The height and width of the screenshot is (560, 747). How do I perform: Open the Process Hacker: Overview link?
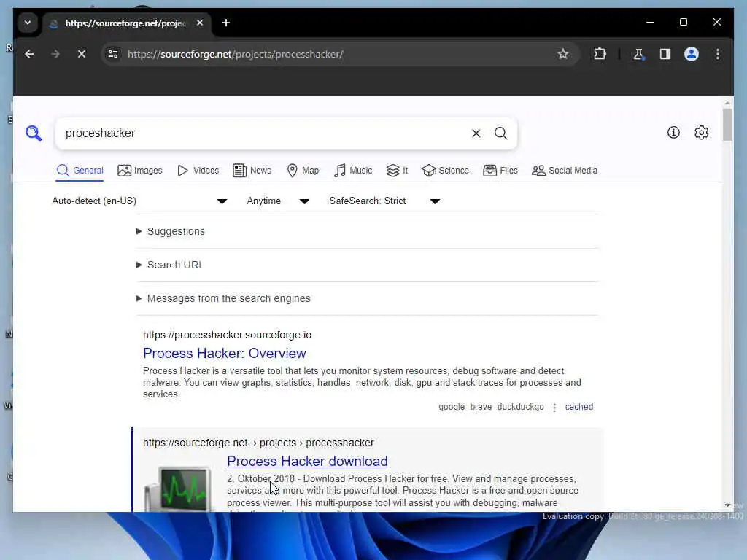pos(225,354)
